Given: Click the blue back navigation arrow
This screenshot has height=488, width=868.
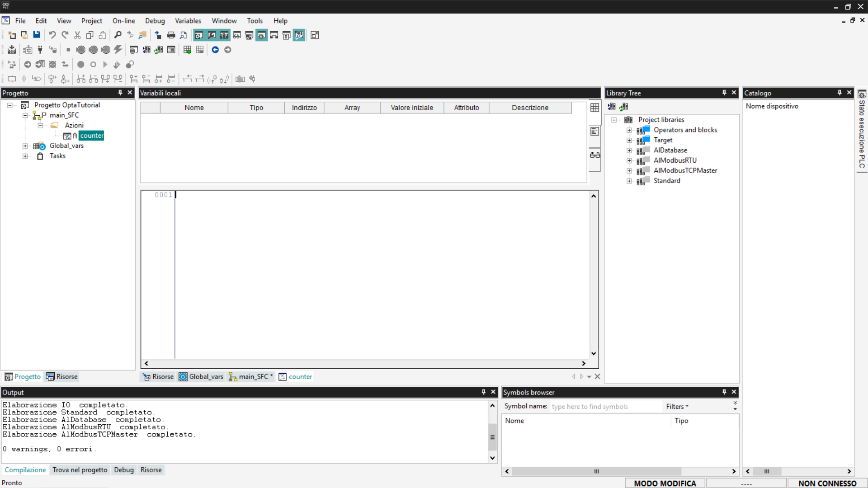Looking at the screenshot, I should click(215, 50).
